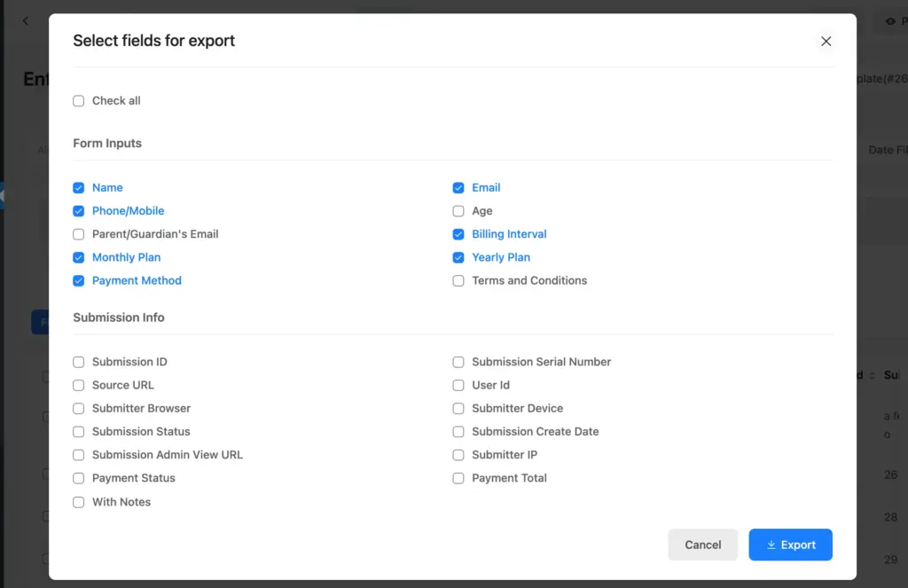Select Parent/Guardian's Email for export
The width and height of the screenshot is (908, 588).
[78, 234]
